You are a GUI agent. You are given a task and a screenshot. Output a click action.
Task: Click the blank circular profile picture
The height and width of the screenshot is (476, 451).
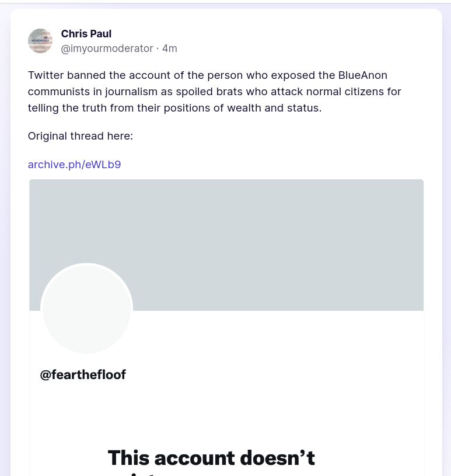click(86, 308)
